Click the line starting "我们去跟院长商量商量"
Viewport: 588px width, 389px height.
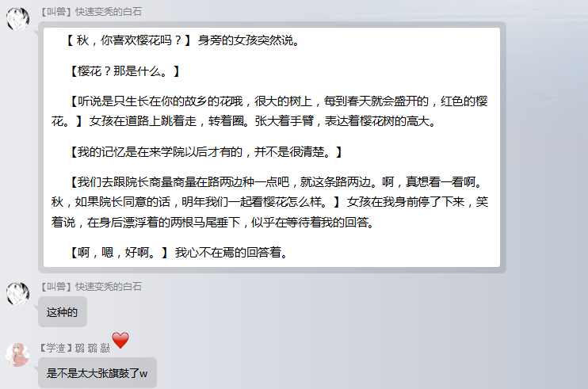coord(277,182)
